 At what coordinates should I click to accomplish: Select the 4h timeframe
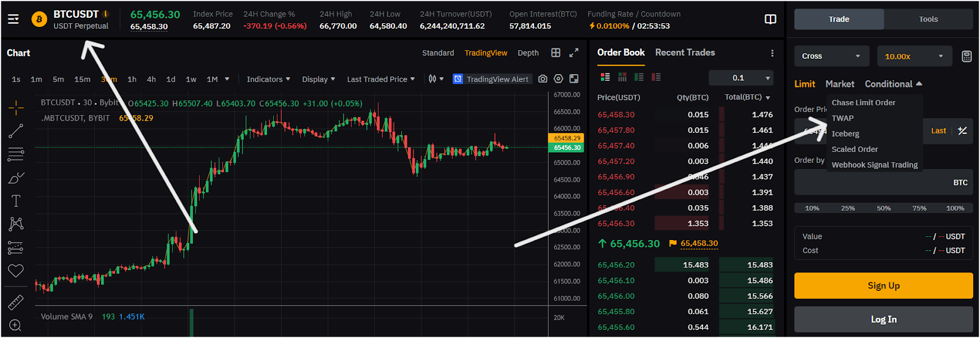click(x=151, y=79)
